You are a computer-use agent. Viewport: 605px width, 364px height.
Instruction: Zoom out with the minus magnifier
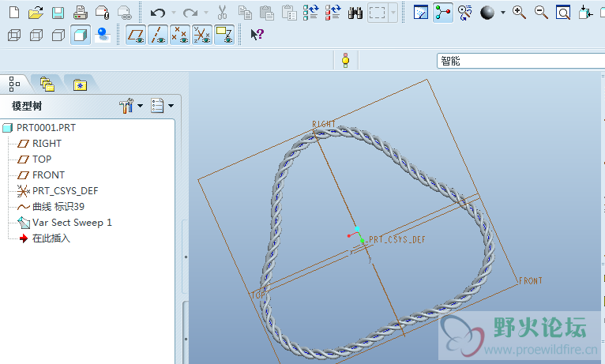(x=541, y=13)
